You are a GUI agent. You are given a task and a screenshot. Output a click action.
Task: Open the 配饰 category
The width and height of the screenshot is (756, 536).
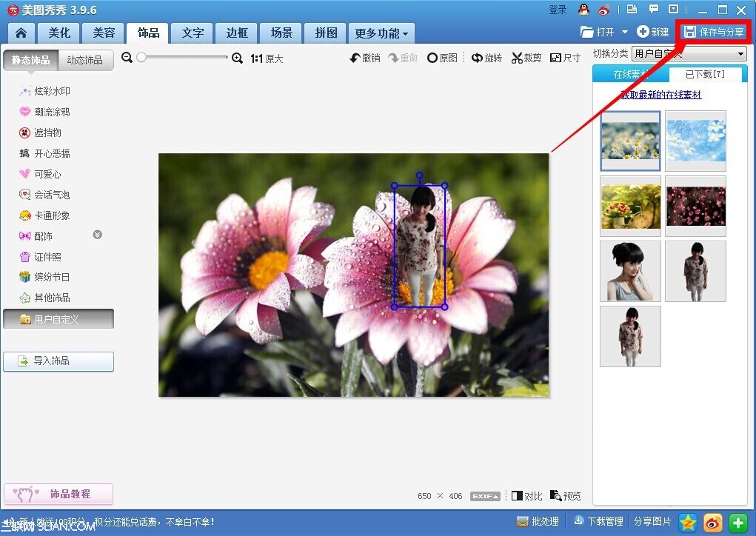pos(36,236)
